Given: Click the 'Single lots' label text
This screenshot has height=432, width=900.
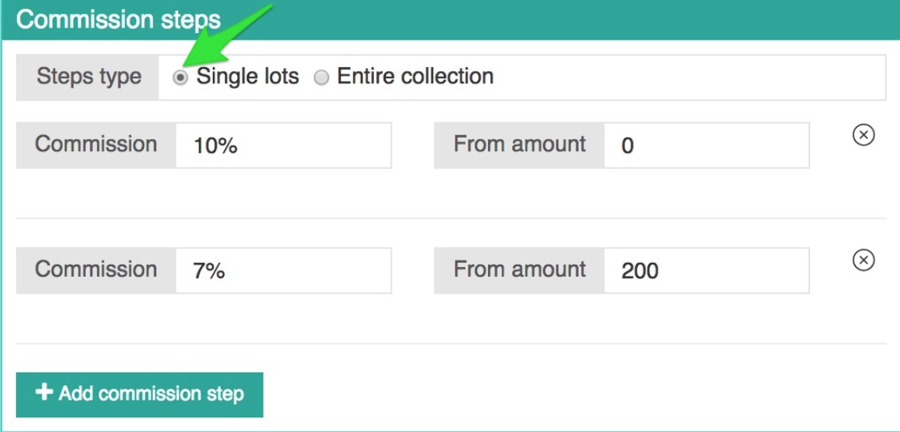Looking at the screenshot, I should tap(247, 76).
